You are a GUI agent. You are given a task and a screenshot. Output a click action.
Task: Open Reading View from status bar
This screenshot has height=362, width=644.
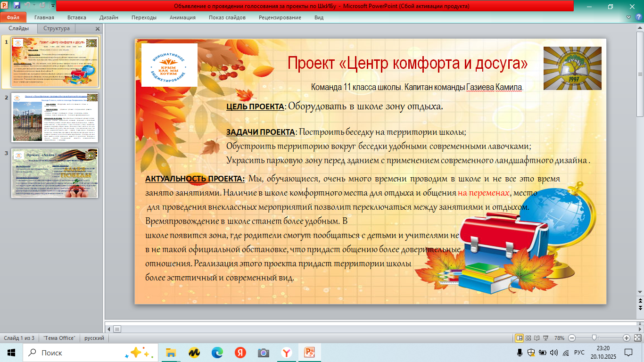pyautogui.click(x=536, y=338)
